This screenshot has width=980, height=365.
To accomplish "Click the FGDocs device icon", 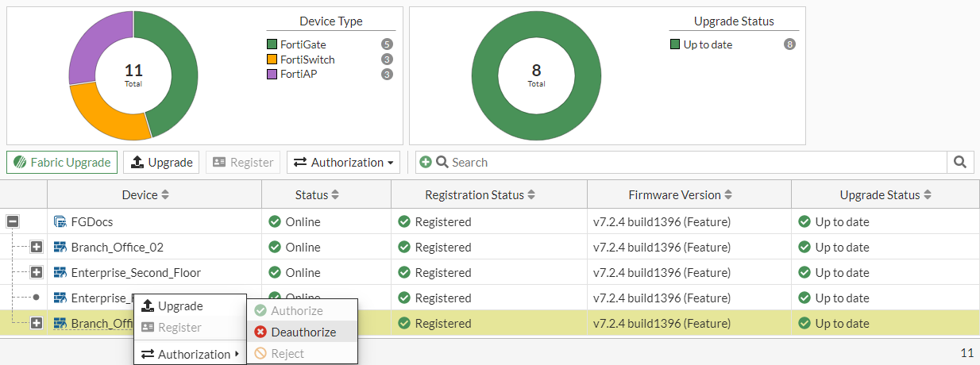I will [60, 222].
